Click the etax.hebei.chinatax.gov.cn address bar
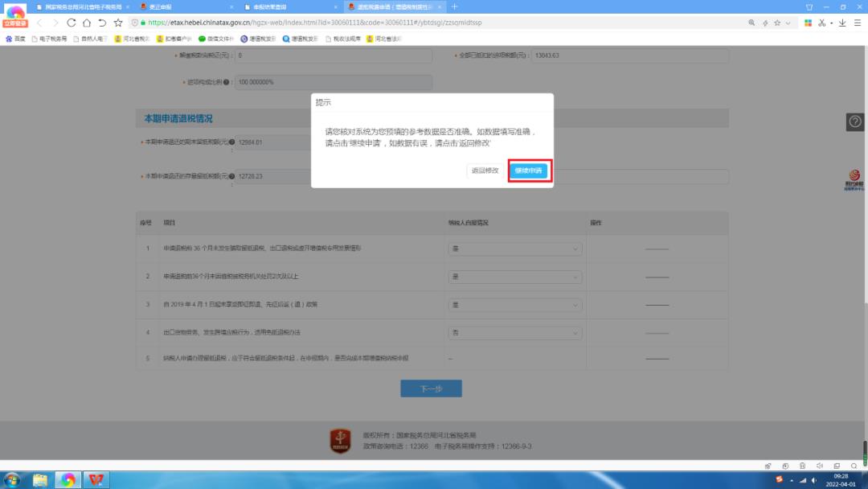 (x=314, y=23)
